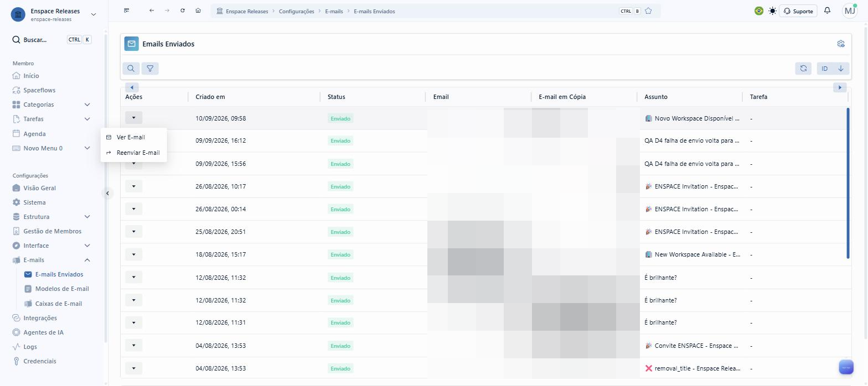Open the chat widget button at bottom right
Viewport: 868px width, 386px height.
pyautogui.click(x=846, y=367)
